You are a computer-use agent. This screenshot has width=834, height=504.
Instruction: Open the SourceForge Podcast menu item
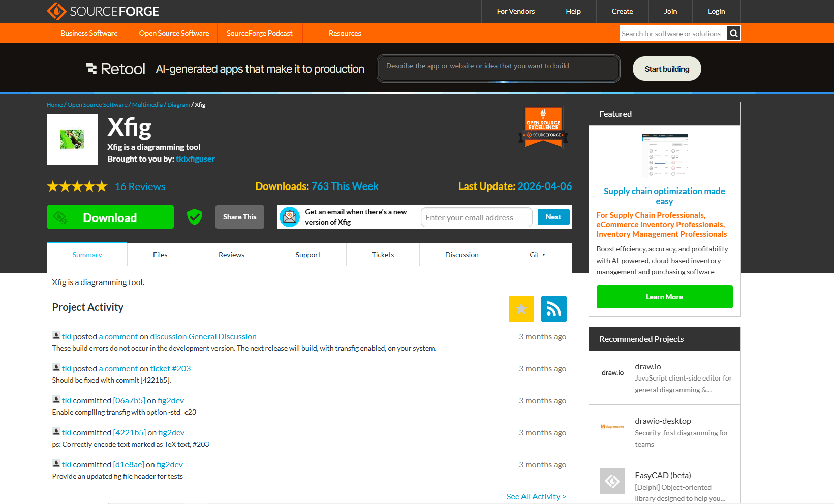coord(260,33)
